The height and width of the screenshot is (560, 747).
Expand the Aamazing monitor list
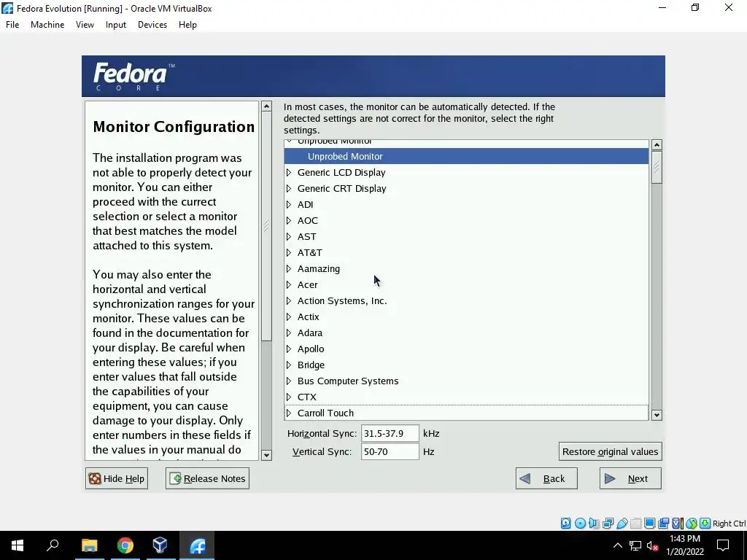(x=289, y=268)
